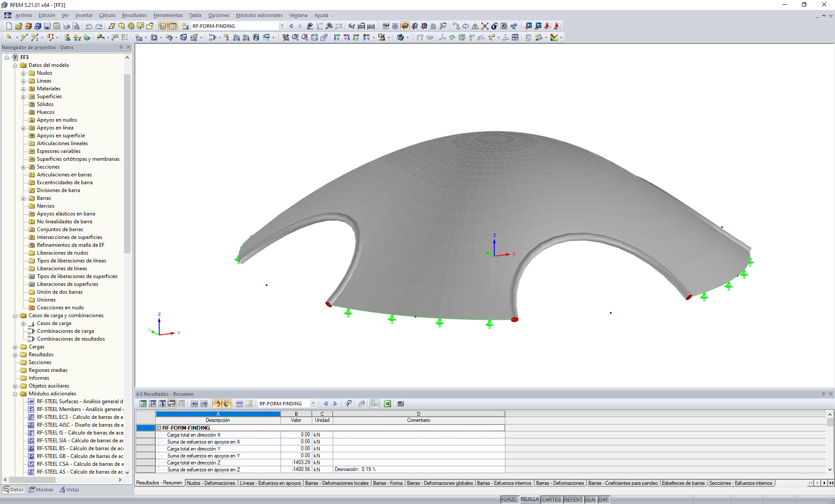Click the Vistas navigator button
The image size is (835, 504).
[x=70, y=490]
